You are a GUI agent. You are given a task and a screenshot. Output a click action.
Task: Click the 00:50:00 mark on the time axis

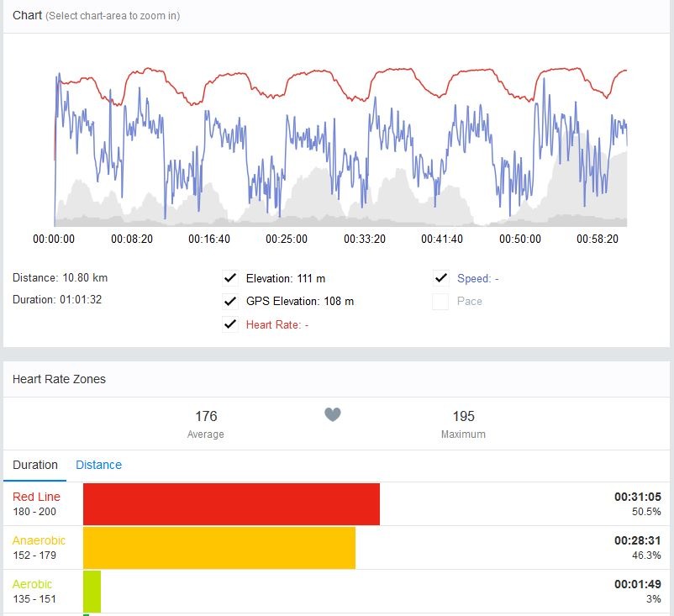(520, 240)
